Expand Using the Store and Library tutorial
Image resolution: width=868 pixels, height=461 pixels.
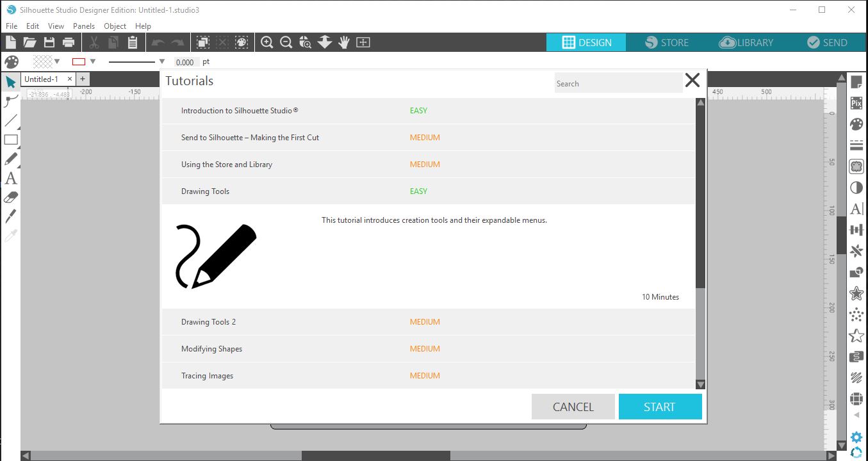point(428,165)
